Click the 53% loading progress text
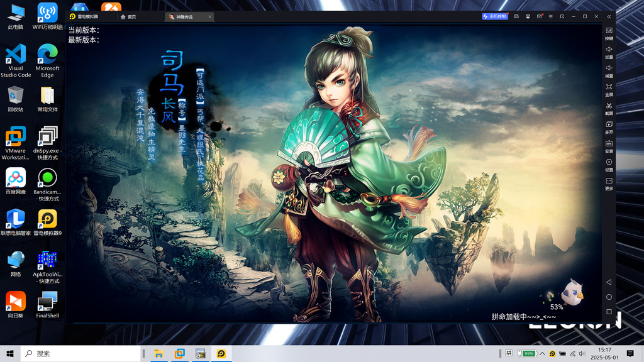 [557, 307]
